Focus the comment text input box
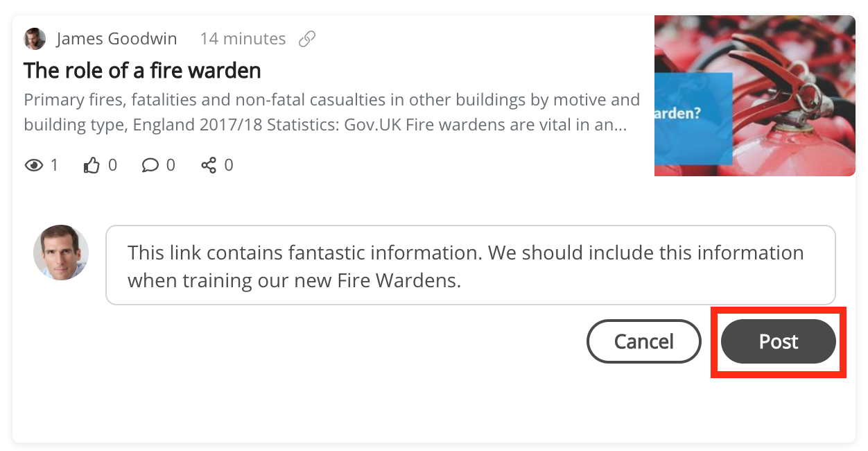The width and height of the screenshot is (868, 451). pos(470,265)
